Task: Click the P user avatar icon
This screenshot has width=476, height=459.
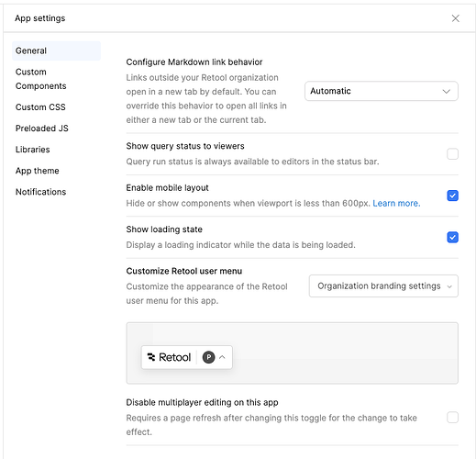Action: (208, 357)
